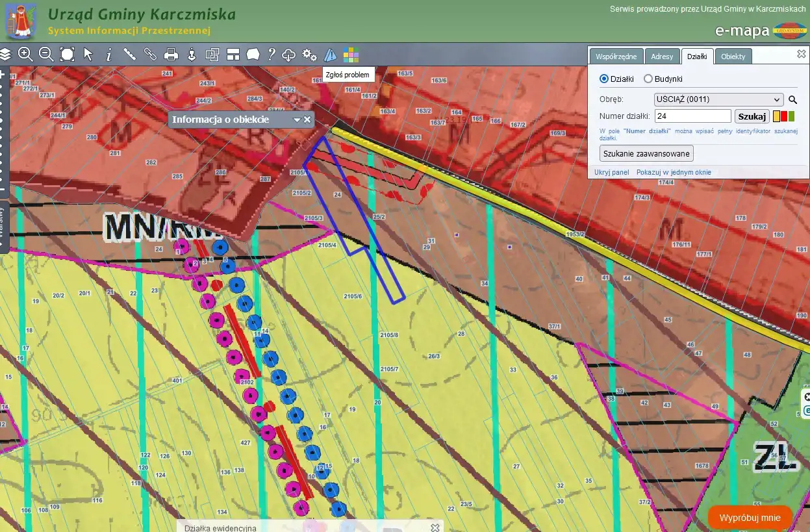
Task: Switch to the Adresy tab
Action: 662,57
